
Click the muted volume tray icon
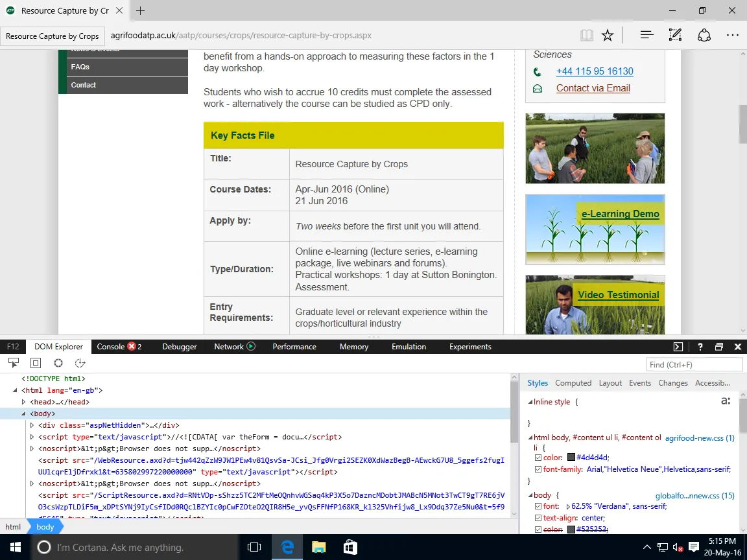678,547
